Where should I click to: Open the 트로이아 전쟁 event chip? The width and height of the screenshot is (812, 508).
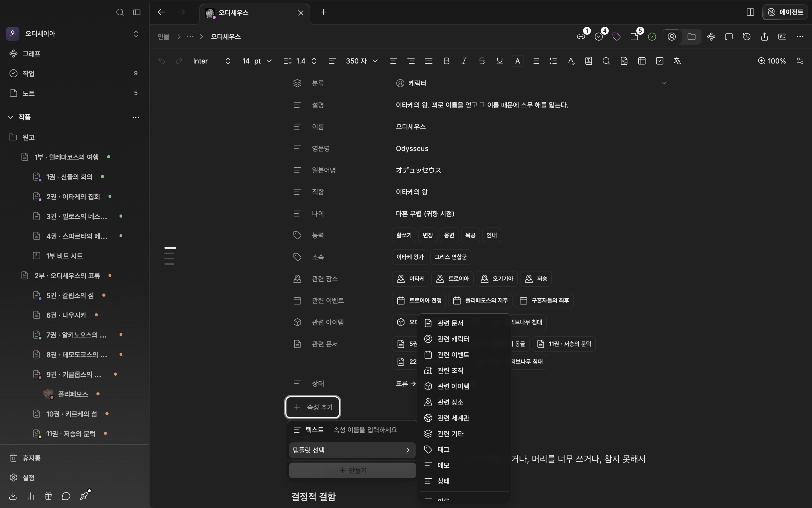coord(419,300)
